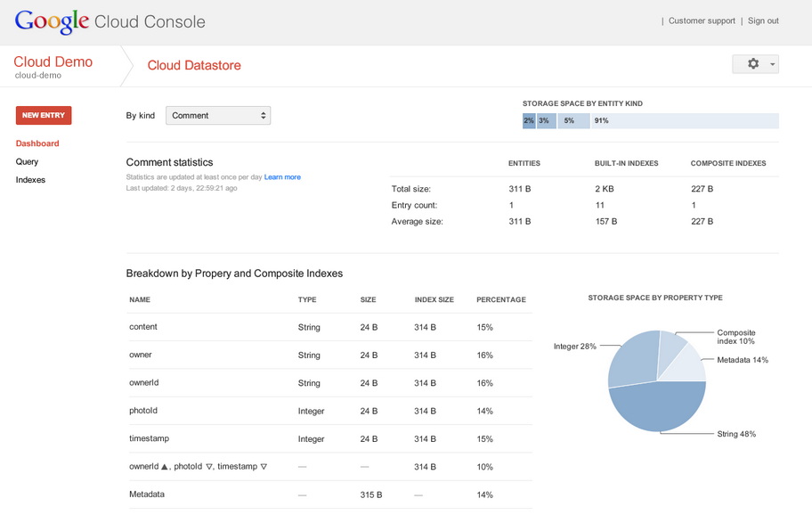The width and height of the screenshot is (812, 523).
Task: Click the Entry count 11 value
Action: 600,205
